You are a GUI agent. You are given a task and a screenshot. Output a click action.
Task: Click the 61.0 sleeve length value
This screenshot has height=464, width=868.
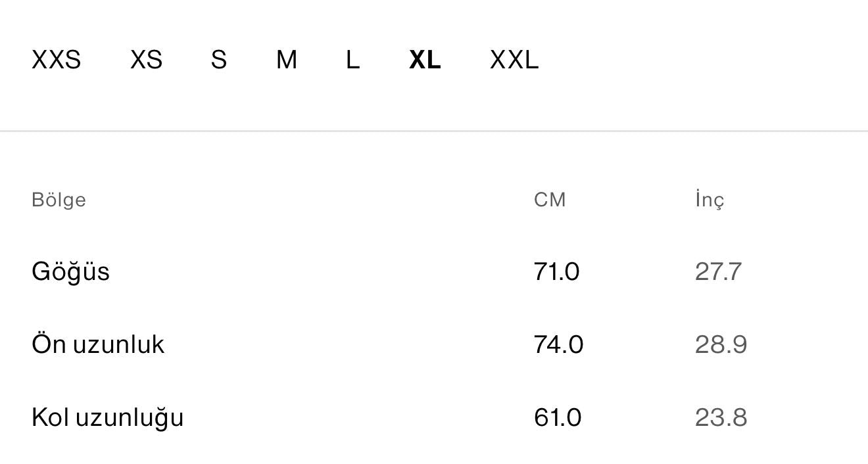[x=558, y=417]
